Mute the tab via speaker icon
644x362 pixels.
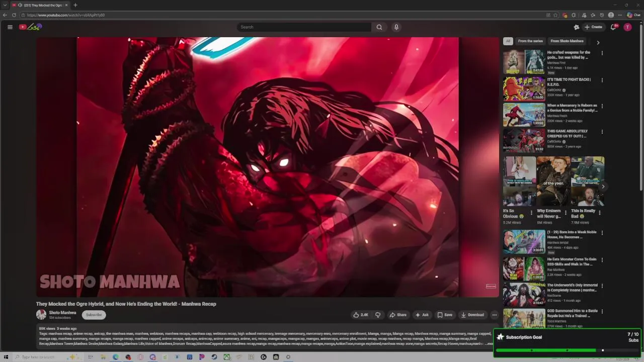coord(20,5)
